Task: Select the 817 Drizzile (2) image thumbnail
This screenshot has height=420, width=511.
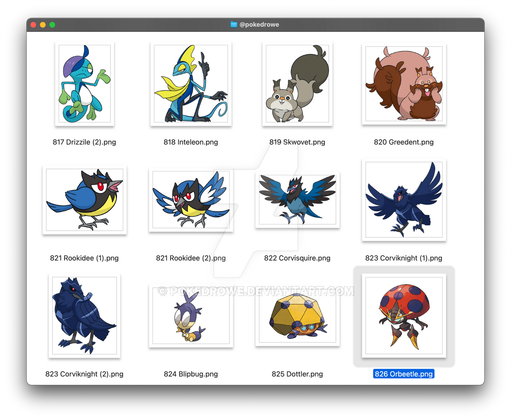Action: click(x=84, y=84)
